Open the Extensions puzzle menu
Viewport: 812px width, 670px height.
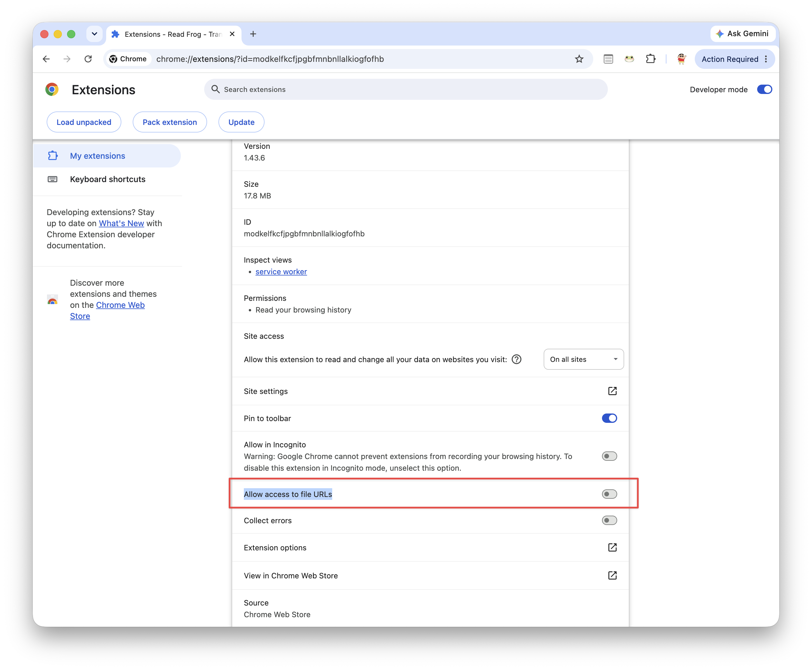(650, 59)
